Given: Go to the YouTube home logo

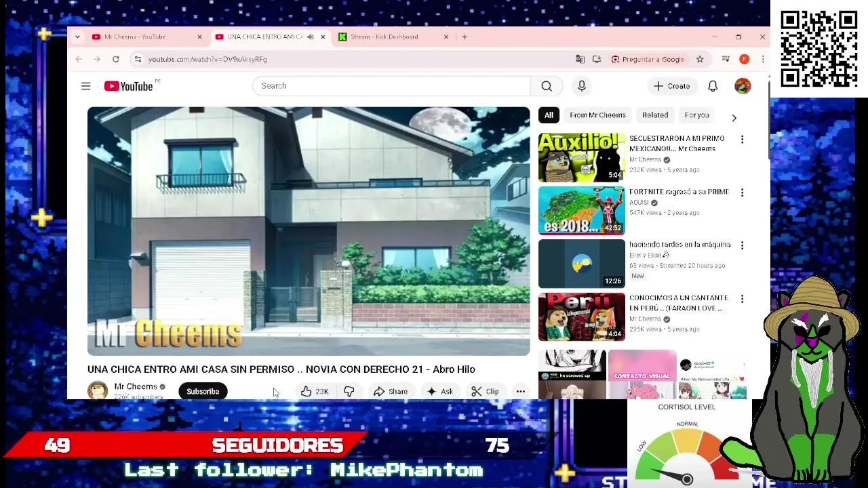Looking at the screenshot, I should (x=128, y=86).
